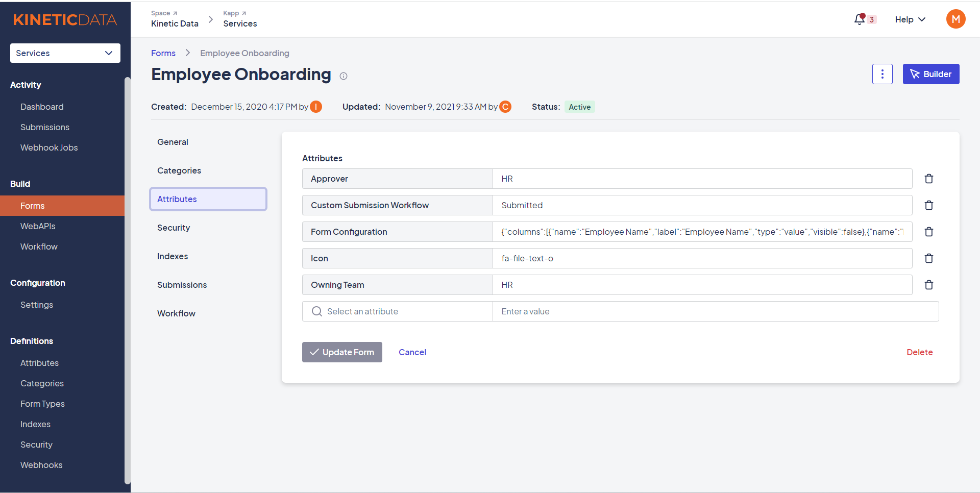Open Security under Definitions
This screenshot has height=493, width=980.
coord(36,445)
